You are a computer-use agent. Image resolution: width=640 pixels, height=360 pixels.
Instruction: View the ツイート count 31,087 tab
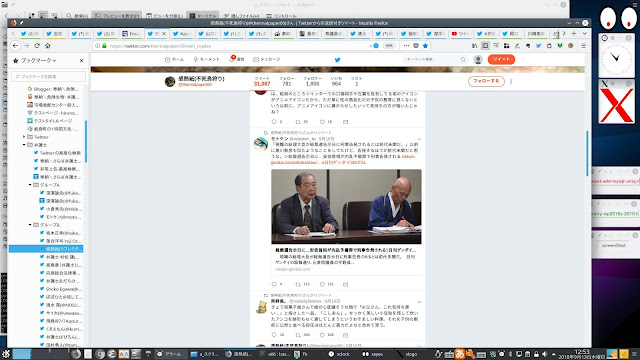(262, 81)
